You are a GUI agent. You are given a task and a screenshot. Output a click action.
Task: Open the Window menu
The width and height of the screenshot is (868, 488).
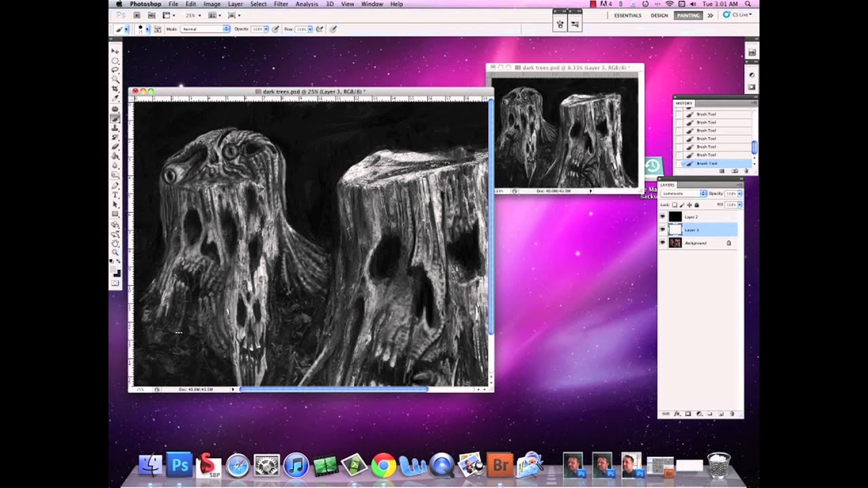pyautogui.click(x=372, y=4)
